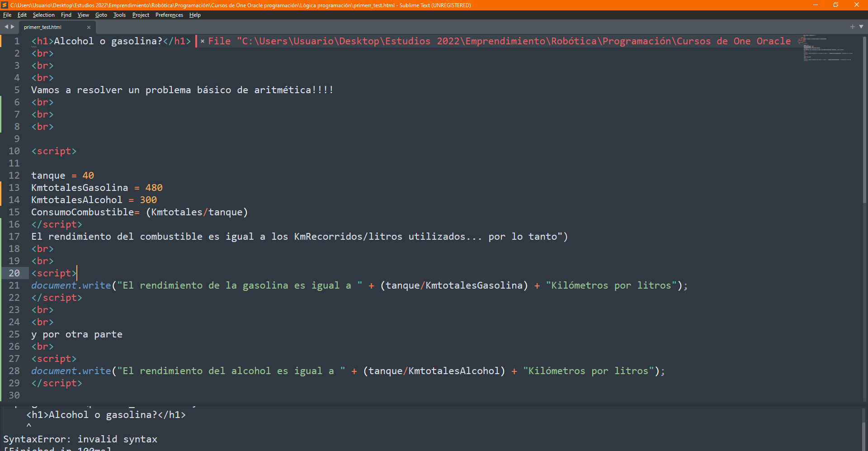Click the 'ConsumoCombustible=' line

tap(139, 212)
